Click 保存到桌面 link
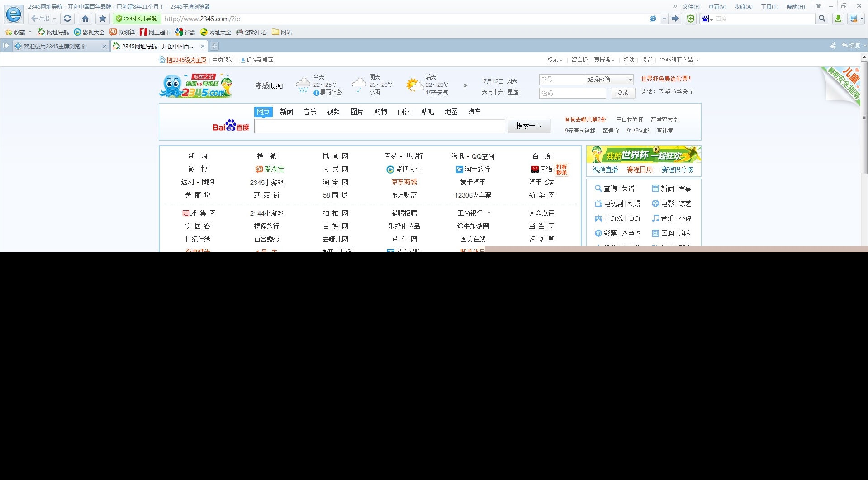 tap(257, 60)
